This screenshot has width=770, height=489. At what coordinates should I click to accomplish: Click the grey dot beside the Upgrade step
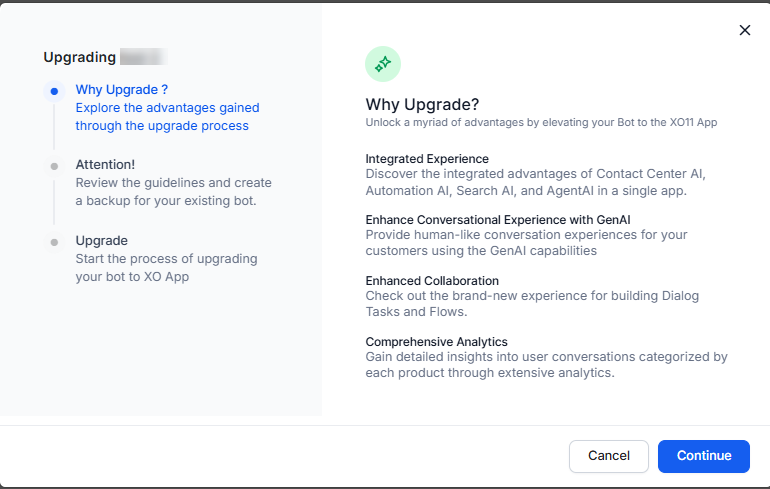click(54, 241)
